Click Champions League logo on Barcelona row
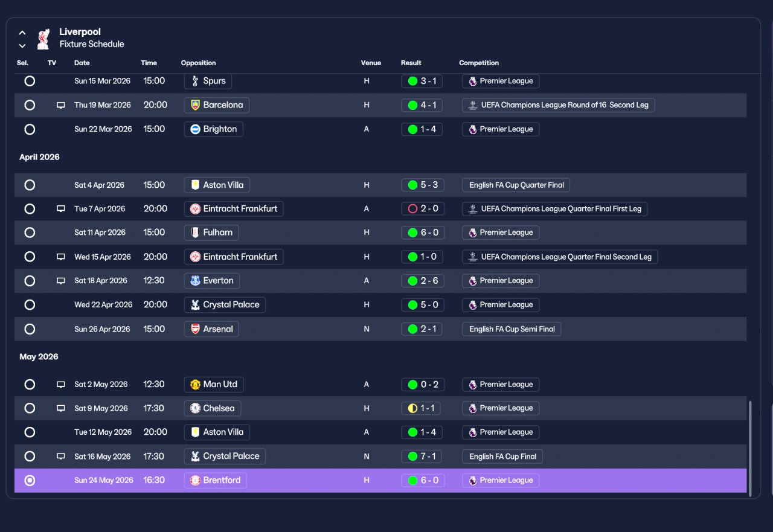Image resolution: width=773 pixels, height=532 pixels. coord(472,105)
